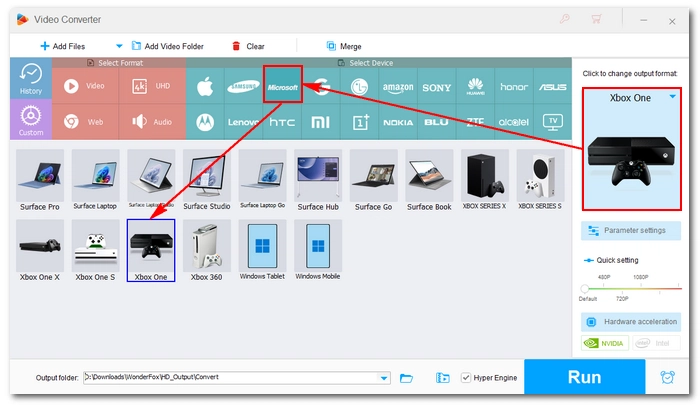The image size is (700, 405).
Task: Select the Video format category
Action: [85, 86]
